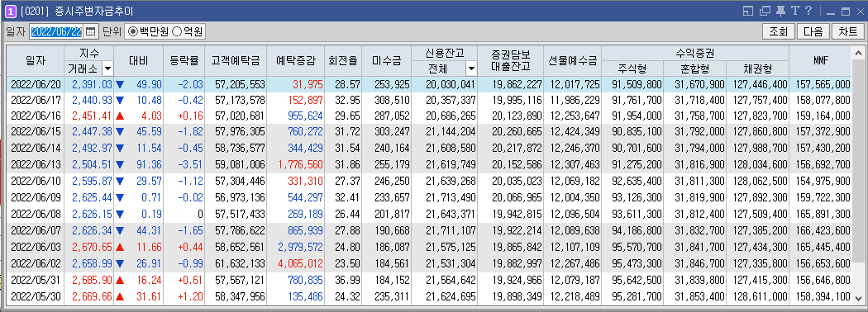
Task: Click the 수익증권 group header
Action: pyautogui.click(x=694, y=54)
